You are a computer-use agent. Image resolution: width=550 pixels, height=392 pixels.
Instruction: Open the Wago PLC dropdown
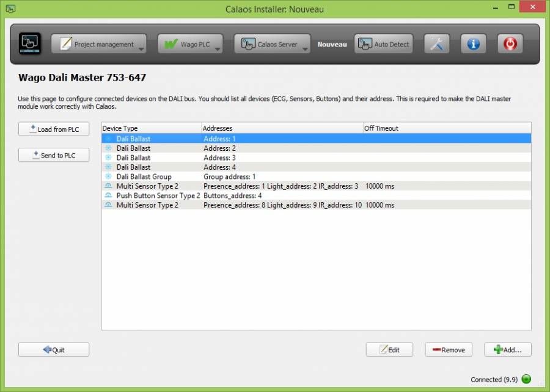click(x=190, y=44)
